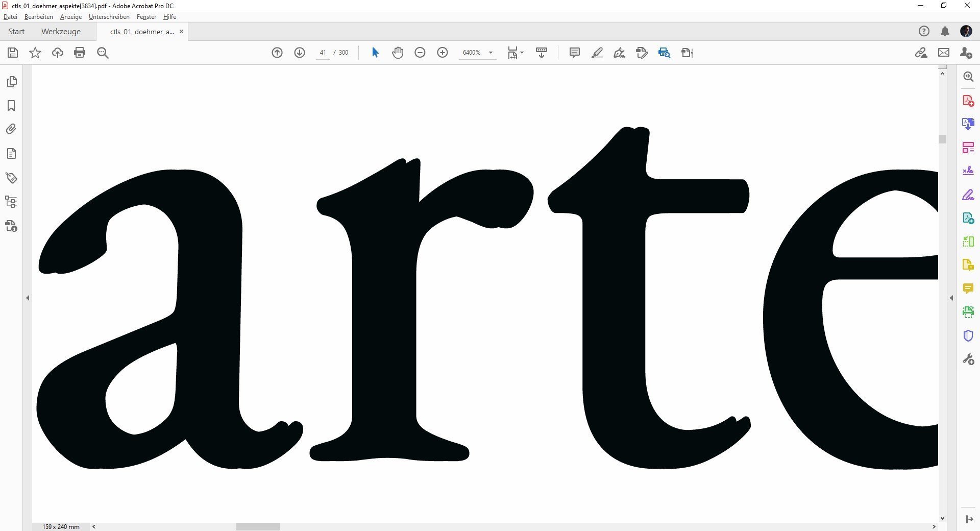The height and width of the screenshot is (531, 980).
Task: Click the Save file icon
Action: coord(13,53)
